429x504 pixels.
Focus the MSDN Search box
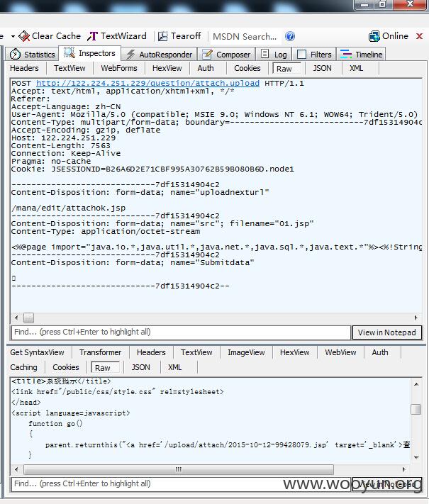coord(245,36)
